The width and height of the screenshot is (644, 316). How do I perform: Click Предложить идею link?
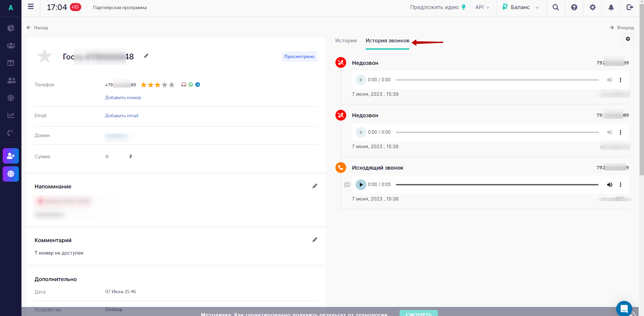(438, 7)
